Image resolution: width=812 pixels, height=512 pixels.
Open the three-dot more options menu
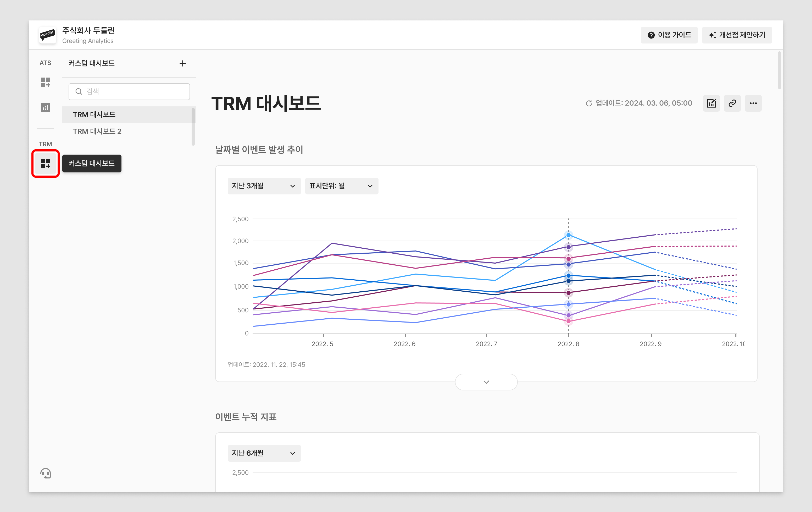coord(753,103)
